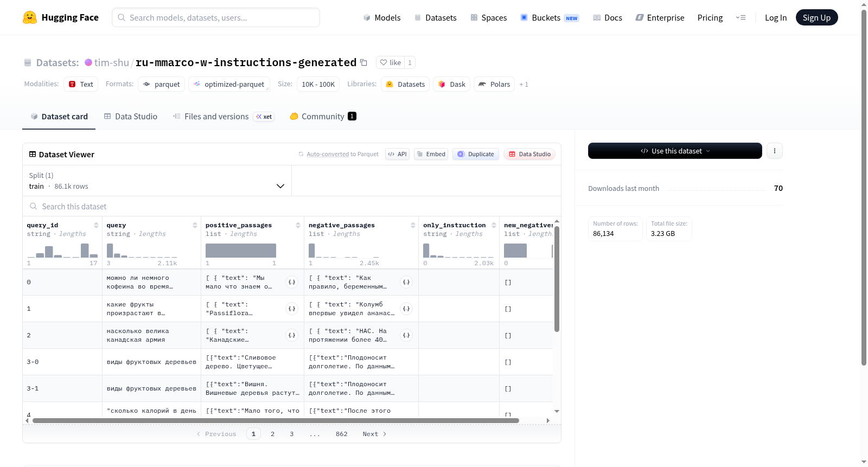Select the 10K - 100K size tag
Screen dimensions: 868x467
(x=318, y=84)
